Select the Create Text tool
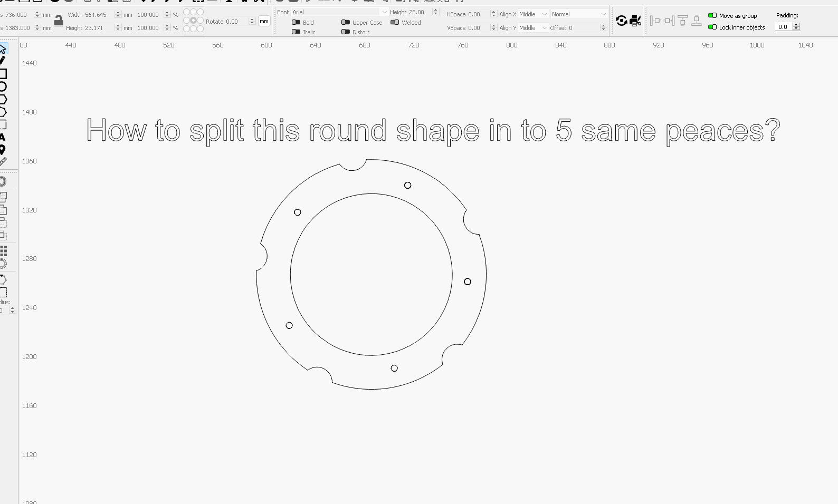This screenshot has width=838, height=504. (x=3, y=137)
